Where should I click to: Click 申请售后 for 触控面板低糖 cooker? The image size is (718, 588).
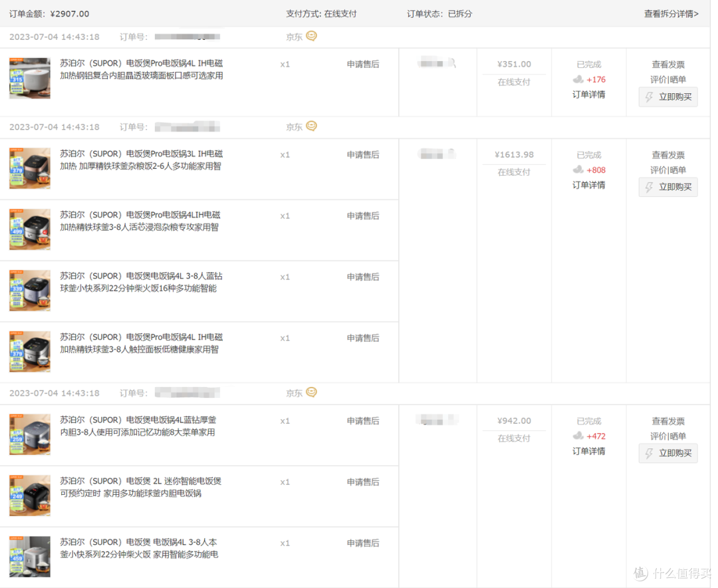coord(363,338)
